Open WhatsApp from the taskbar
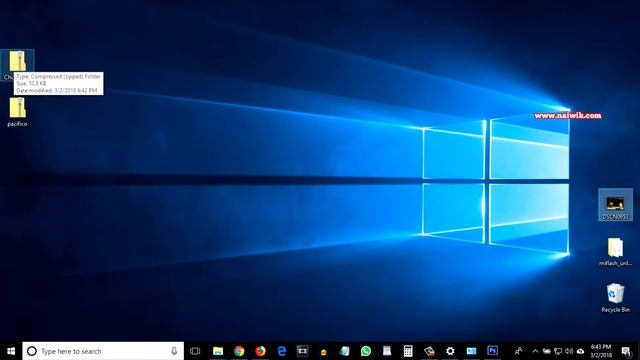Screen dimensions: 640x360 coord(366,351)
